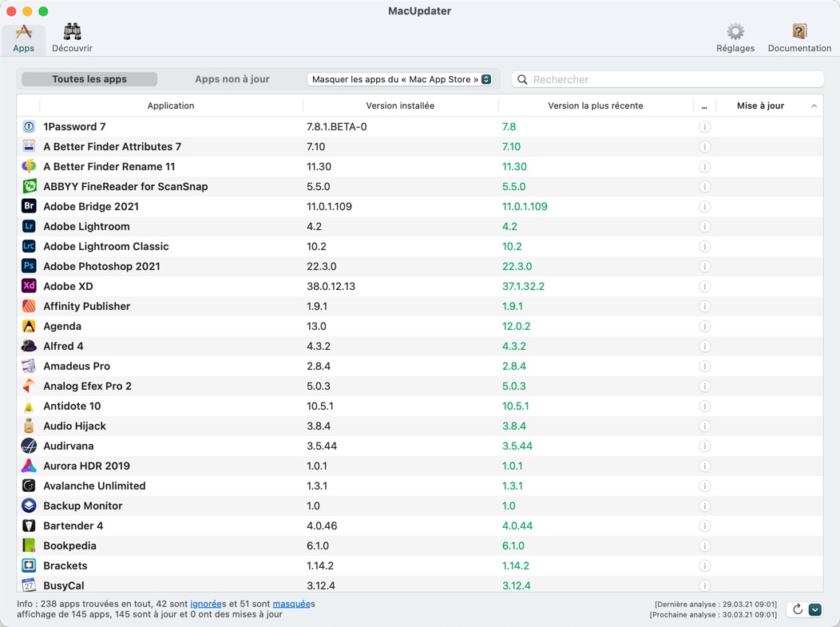
Task: Click the Bartender 4 icon
Action: (29, 526)
